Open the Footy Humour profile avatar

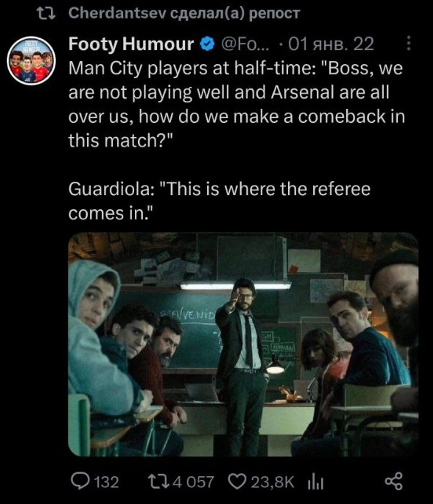click(31, 61)
